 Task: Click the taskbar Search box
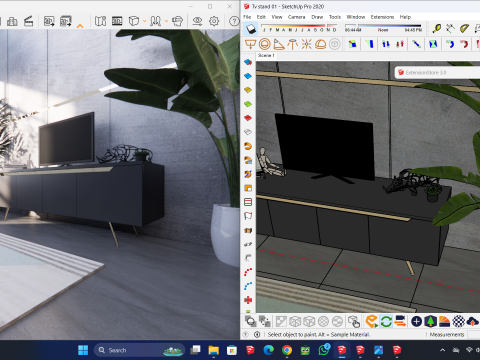[139, 350]
